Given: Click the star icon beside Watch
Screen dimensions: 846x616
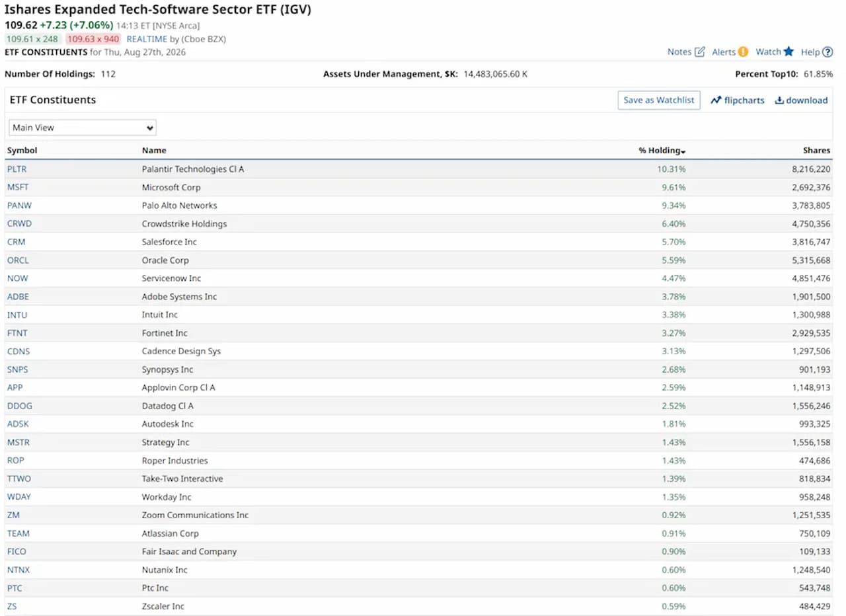Looking at the screenshot, I should click(x=788, y=52).
